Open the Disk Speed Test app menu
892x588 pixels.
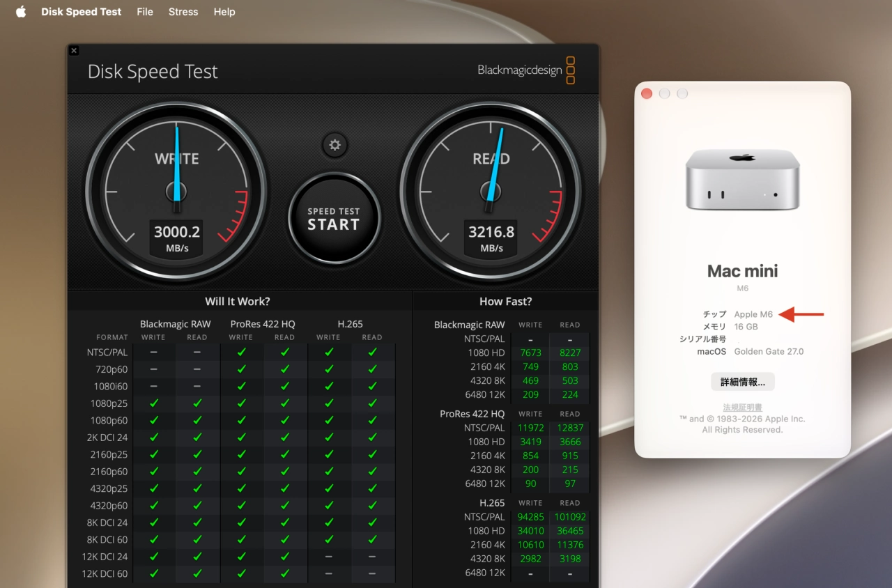tap(81, 12)
